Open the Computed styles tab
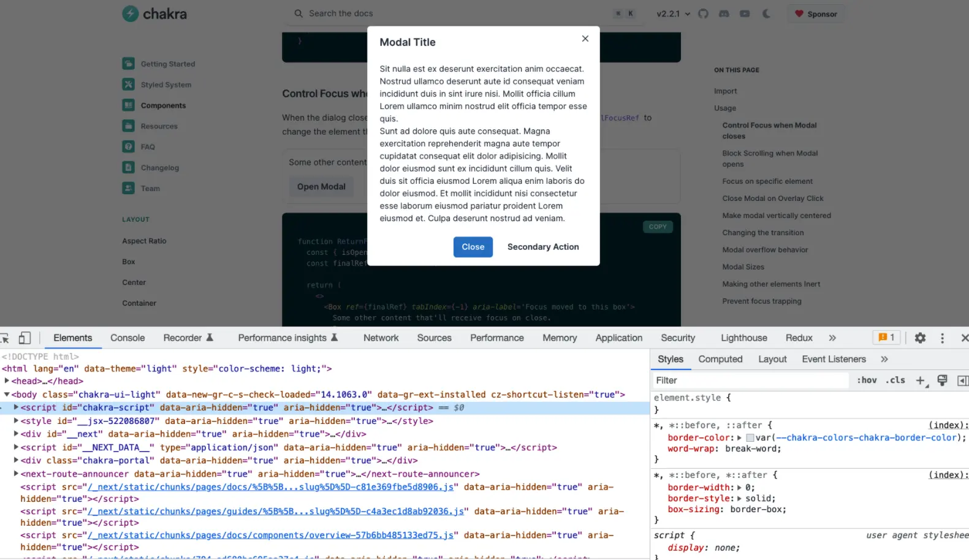Screen dimensions: 969x560 [x=720, y=359]
